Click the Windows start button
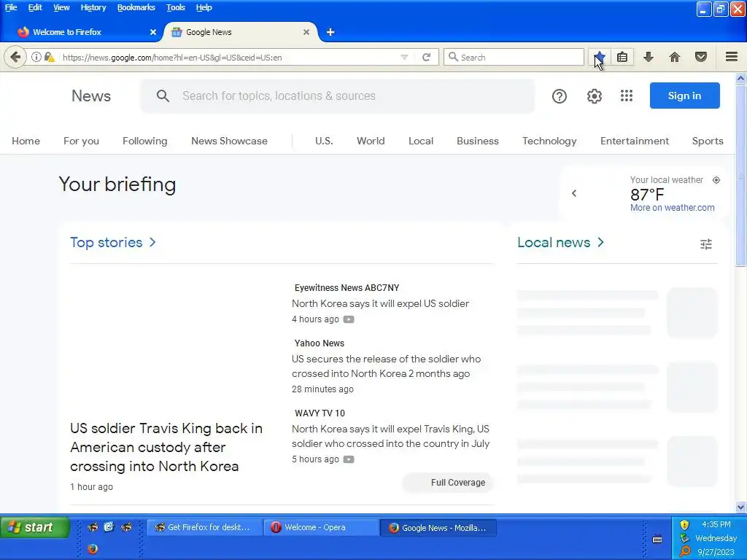747x560 pixels. [x=34, y=527]
